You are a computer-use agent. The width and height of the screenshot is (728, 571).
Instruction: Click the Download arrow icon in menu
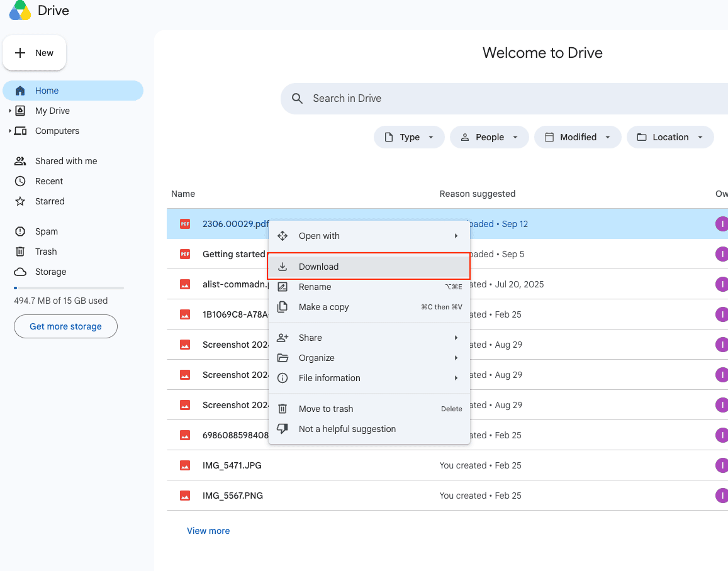click(x=283, y=266)
